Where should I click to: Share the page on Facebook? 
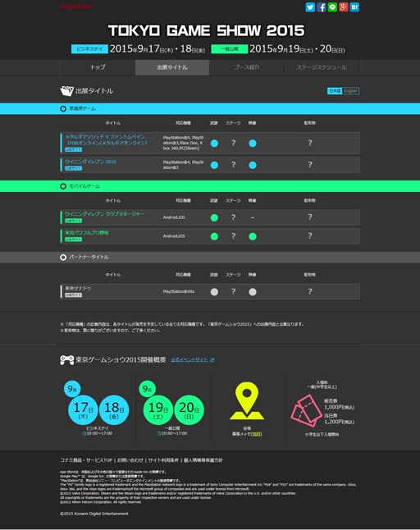322,7
